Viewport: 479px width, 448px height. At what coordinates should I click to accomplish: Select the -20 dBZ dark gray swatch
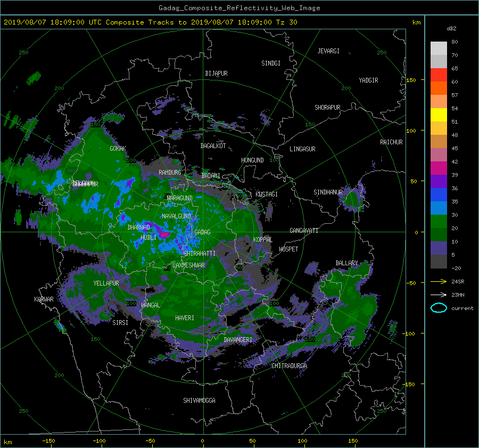439,262
